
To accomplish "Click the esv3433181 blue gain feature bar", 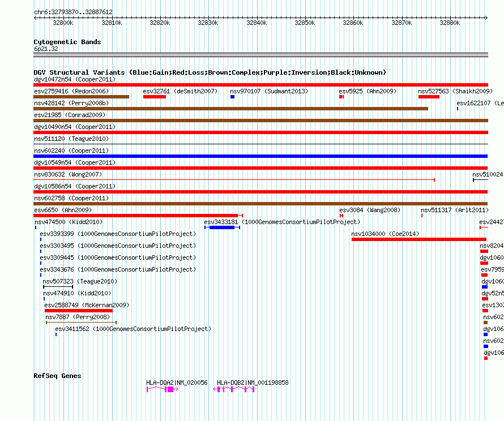I will [222, 227].
